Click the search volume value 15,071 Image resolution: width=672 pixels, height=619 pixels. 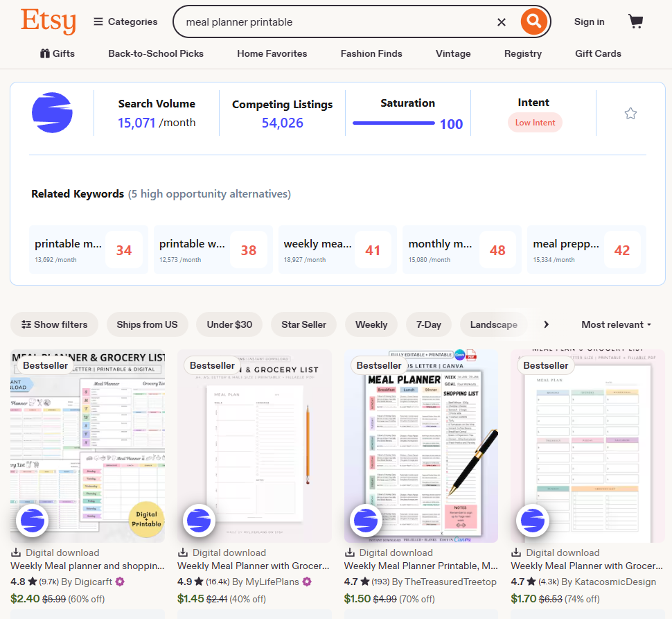pyautogui.click(x=136, y=123)
